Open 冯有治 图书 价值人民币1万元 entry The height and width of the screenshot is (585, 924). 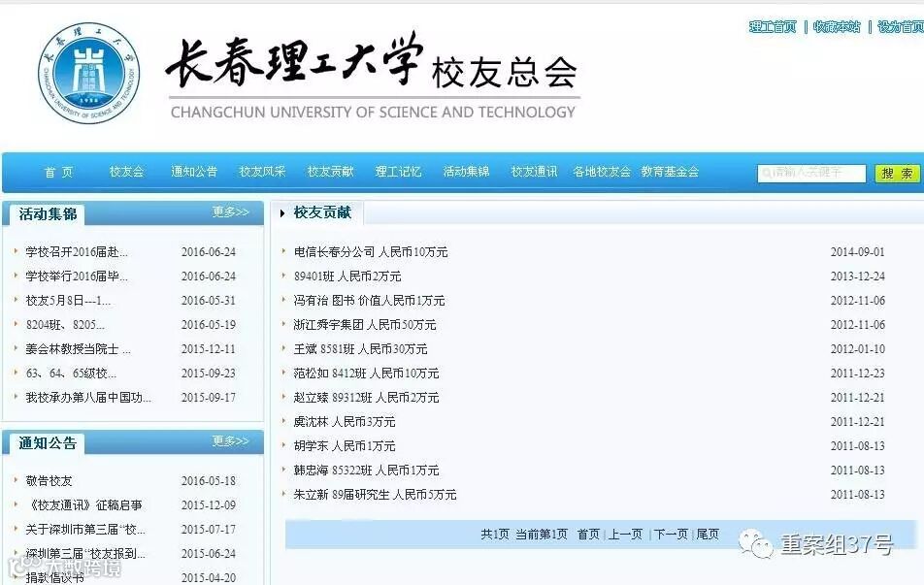[369, 301]
